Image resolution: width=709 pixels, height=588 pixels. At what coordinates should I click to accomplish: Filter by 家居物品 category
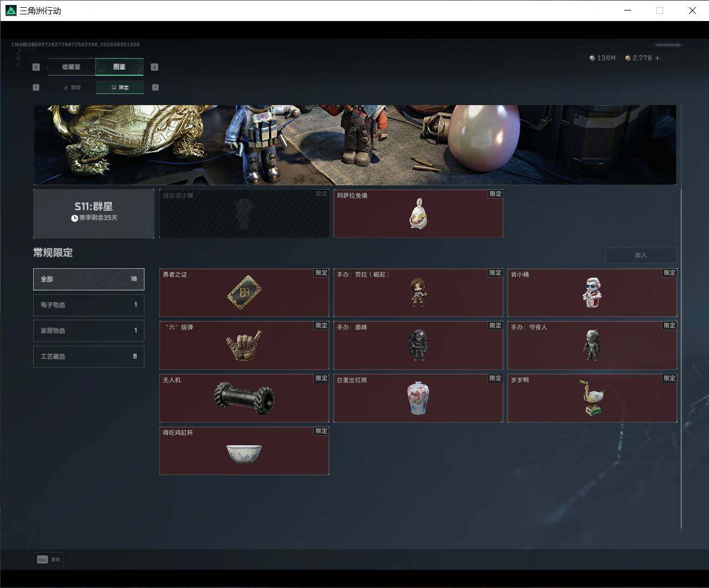89,331
